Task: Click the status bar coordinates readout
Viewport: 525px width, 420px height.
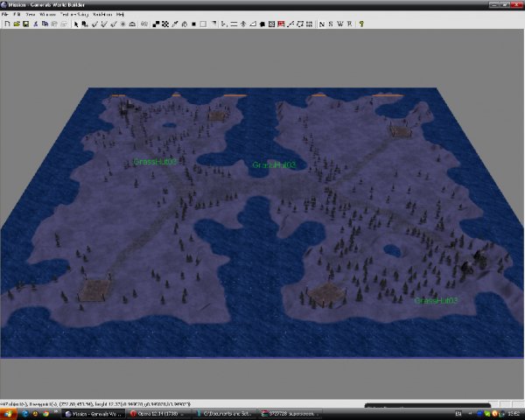Action: (95, 404)
